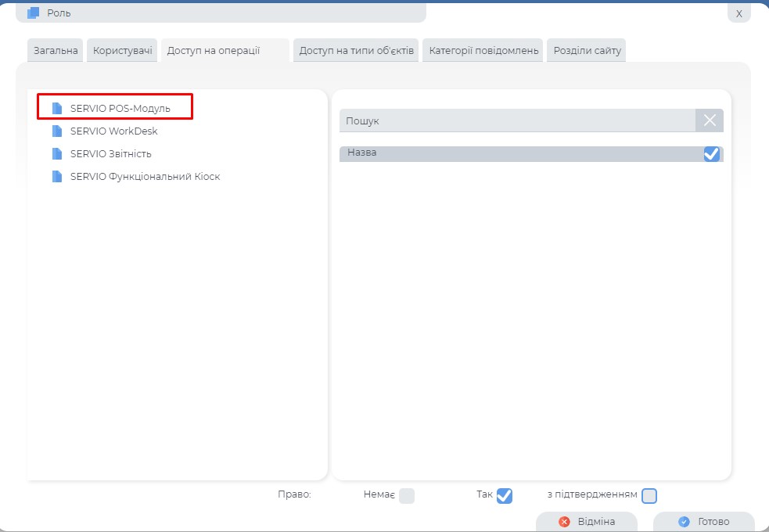The height and width of the screenshot is (532, 769).
Task: Switch to the Загальна tab
Action: coord(56,51)
